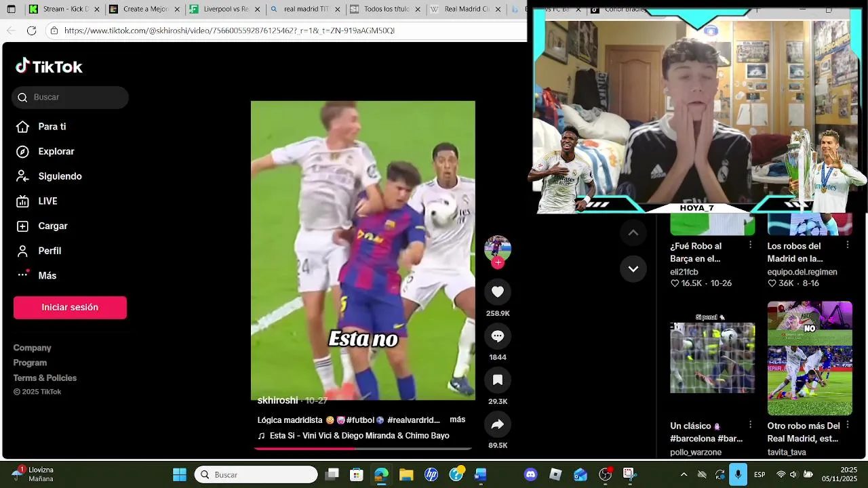Go to the Siguiendo section

49,176
